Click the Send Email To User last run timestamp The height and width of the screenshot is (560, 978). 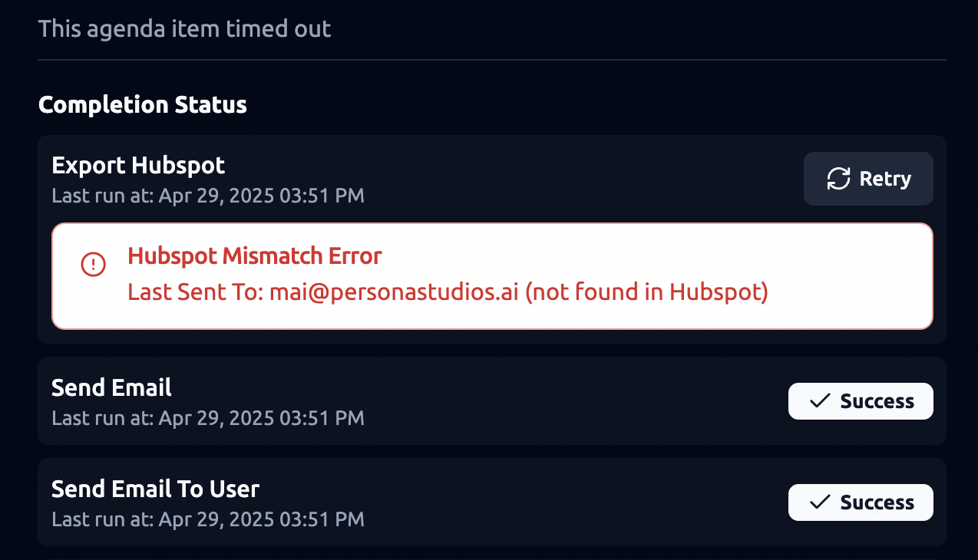tap(208, 519)
